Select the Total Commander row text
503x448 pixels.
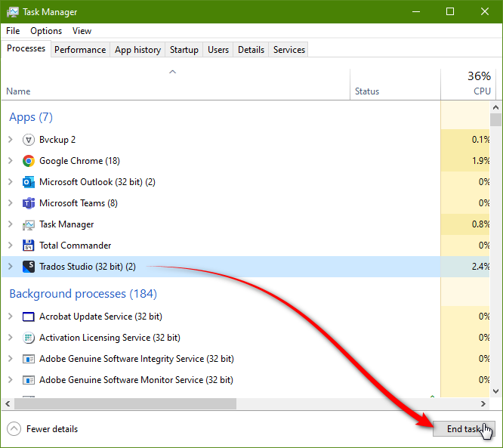(x=75, y=246)
